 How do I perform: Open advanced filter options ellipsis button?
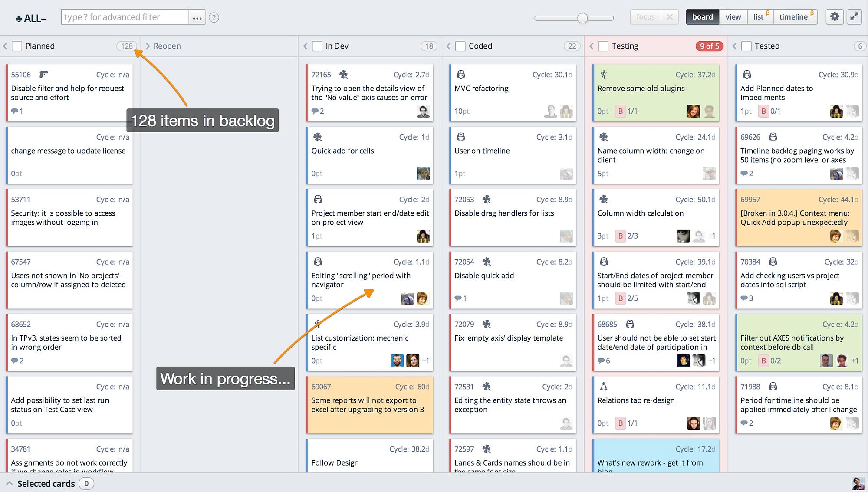point(197,18)
